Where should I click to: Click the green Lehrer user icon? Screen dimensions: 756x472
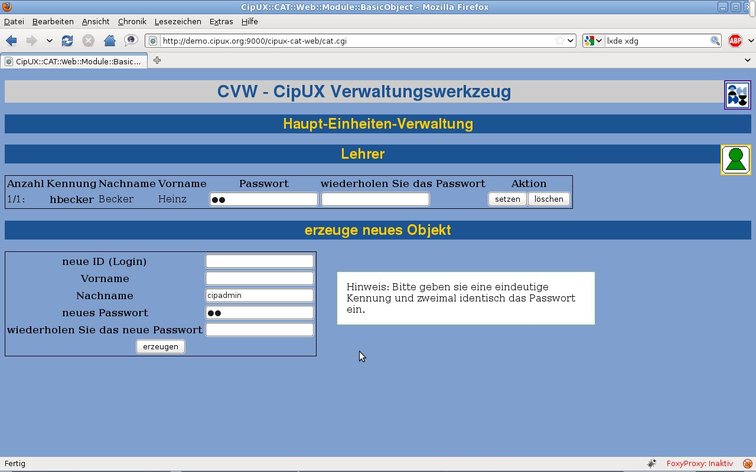[736, 160]
